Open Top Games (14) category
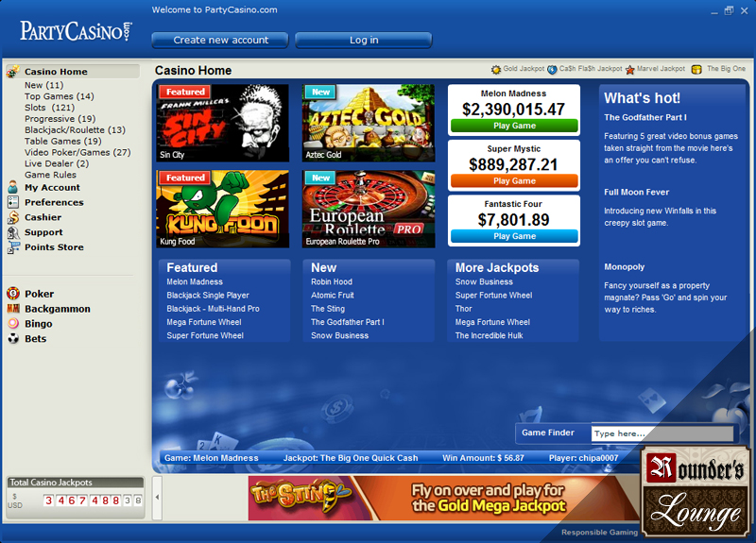Image resolution: width=756 pixels, height=543 pixels. coord(60,96)
